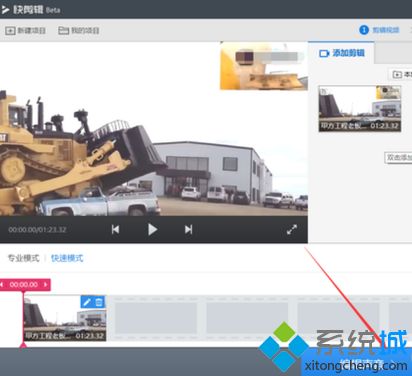The width and height of the screenshot is (412, 376).
Task: Click the play button under the preview
Action: pos(152,229)
